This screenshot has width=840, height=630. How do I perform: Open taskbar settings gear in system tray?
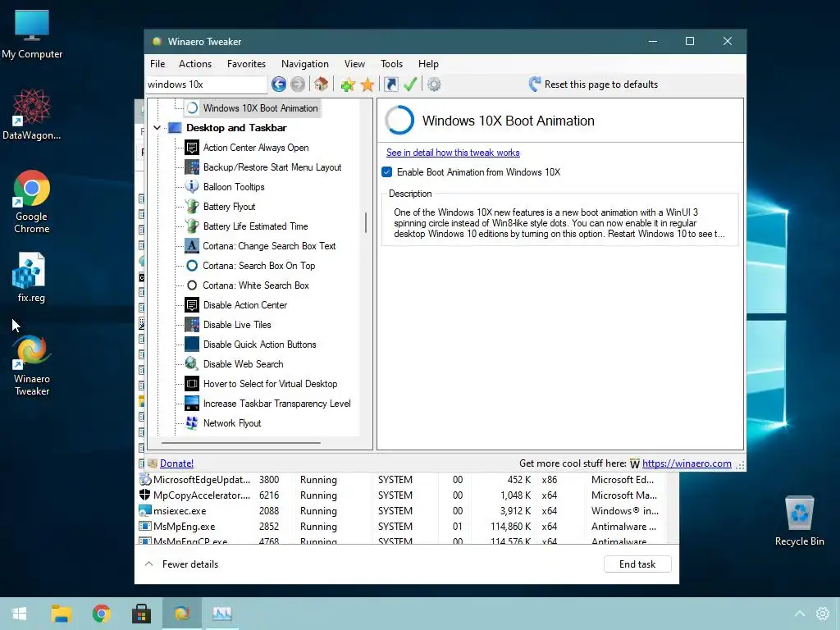(x=822, y=614)
